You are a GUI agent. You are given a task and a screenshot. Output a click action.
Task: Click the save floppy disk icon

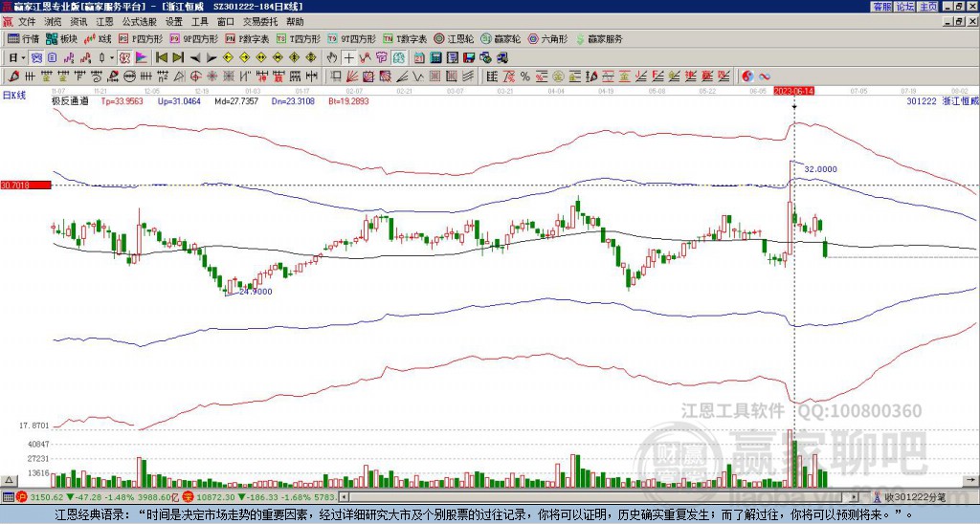(x=469, y=58)
